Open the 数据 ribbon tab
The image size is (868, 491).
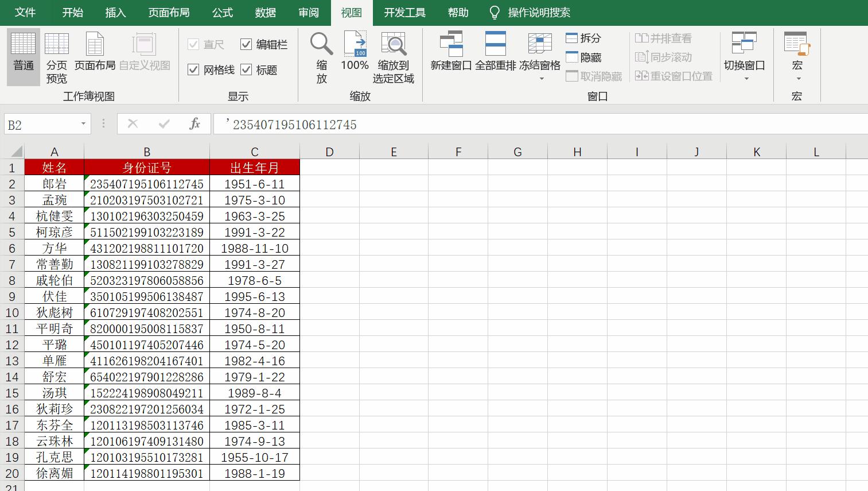(265, 12)
